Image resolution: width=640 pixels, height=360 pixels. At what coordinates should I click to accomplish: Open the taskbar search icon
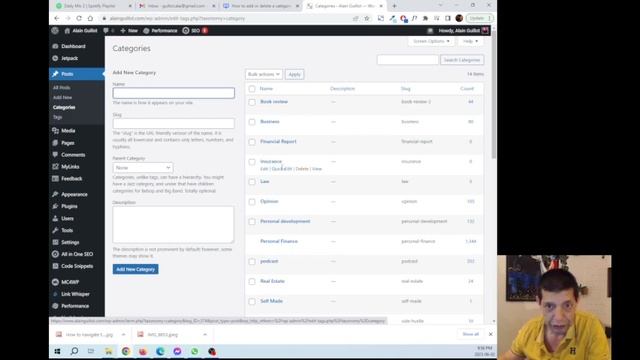coord(74,351)
